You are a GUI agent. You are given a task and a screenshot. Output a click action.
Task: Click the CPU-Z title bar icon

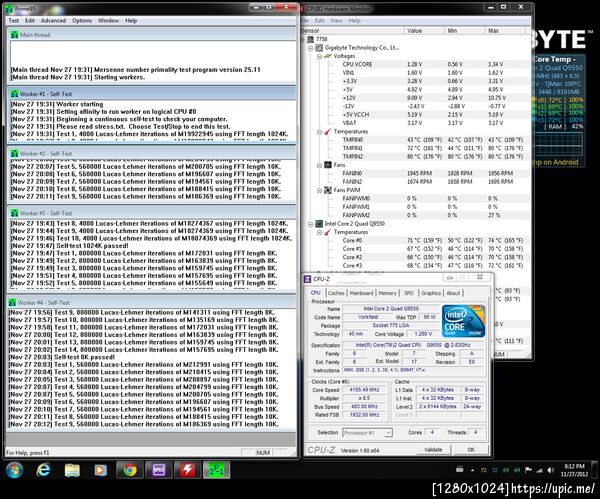coord(307,279)
